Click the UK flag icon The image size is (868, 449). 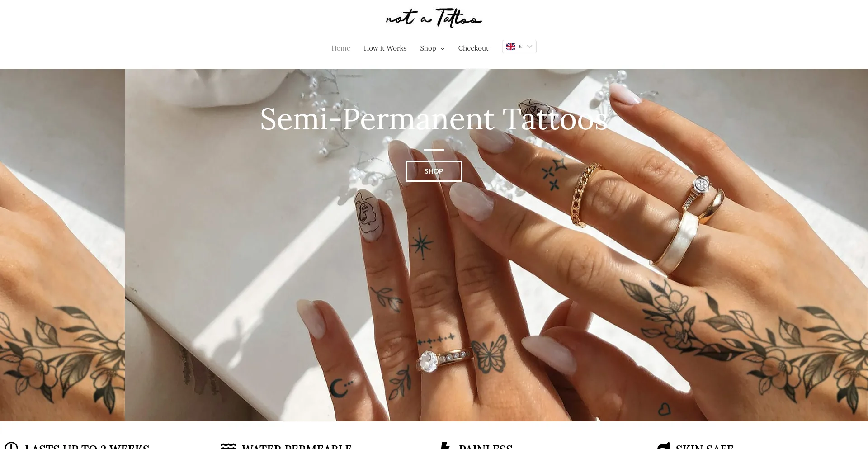point(511,47)
